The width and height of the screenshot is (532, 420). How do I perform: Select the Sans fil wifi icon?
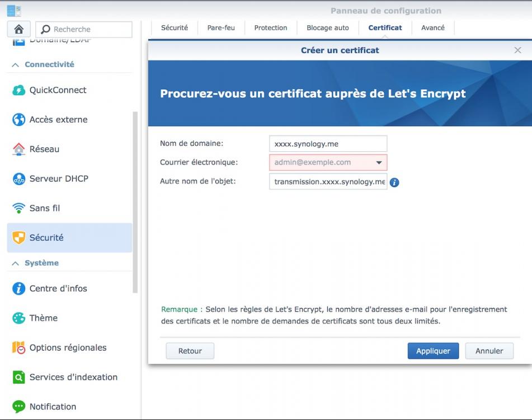coord(19,208)
